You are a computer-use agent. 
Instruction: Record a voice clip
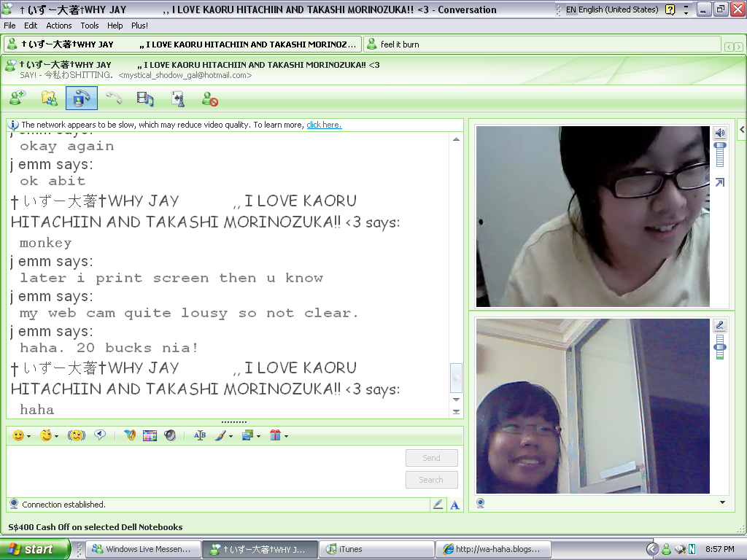99,435
